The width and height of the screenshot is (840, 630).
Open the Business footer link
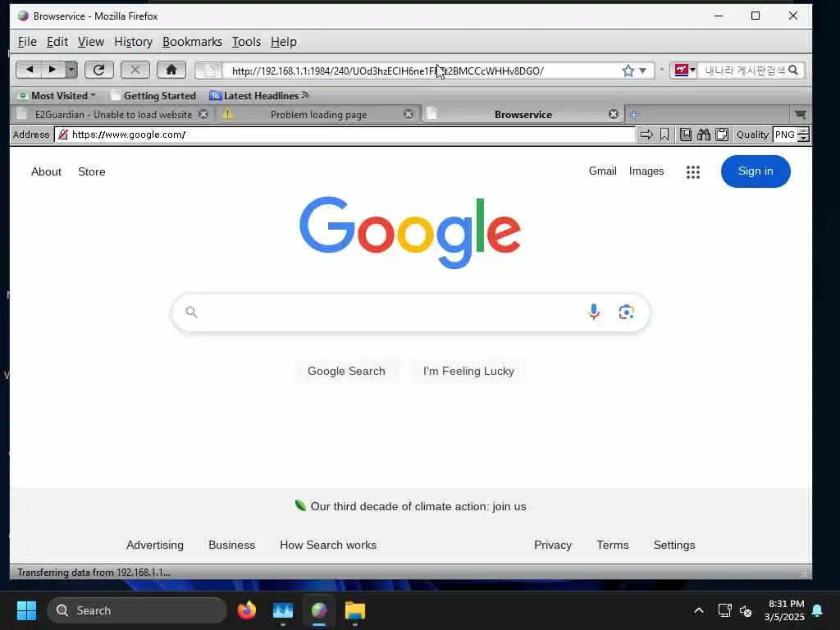pos(231,545)
